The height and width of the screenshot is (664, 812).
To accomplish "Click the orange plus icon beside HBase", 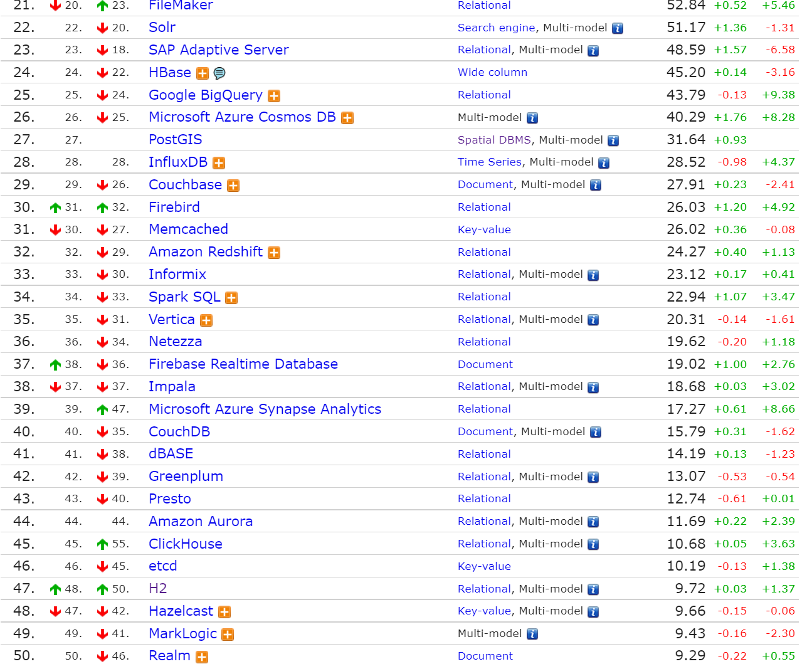I will (x=203, y=73).
